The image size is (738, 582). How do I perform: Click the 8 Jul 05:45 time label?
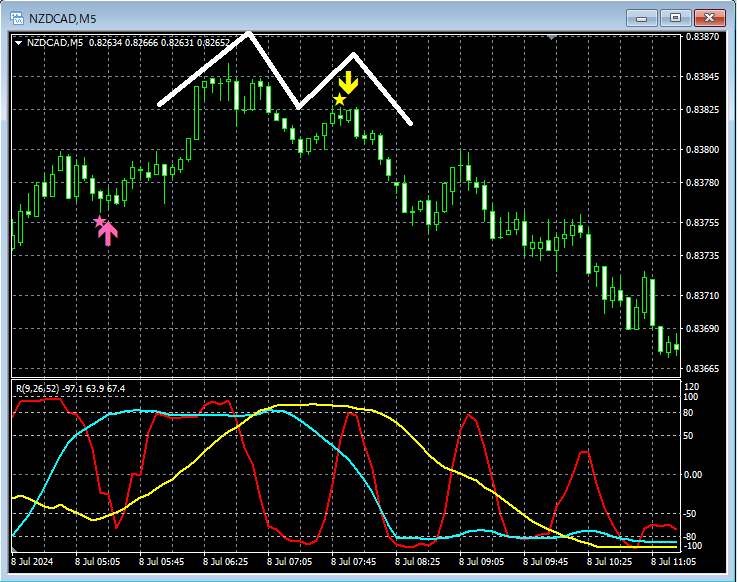pos(161,562)
